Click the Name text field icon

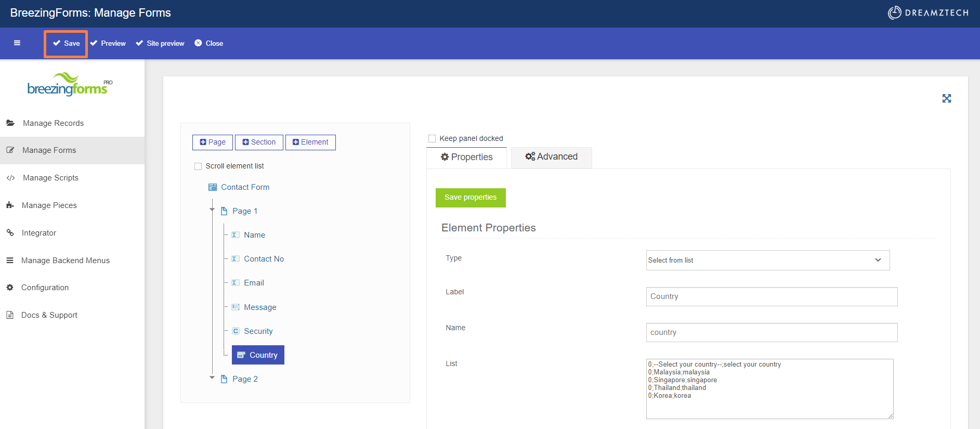point(236,235)
